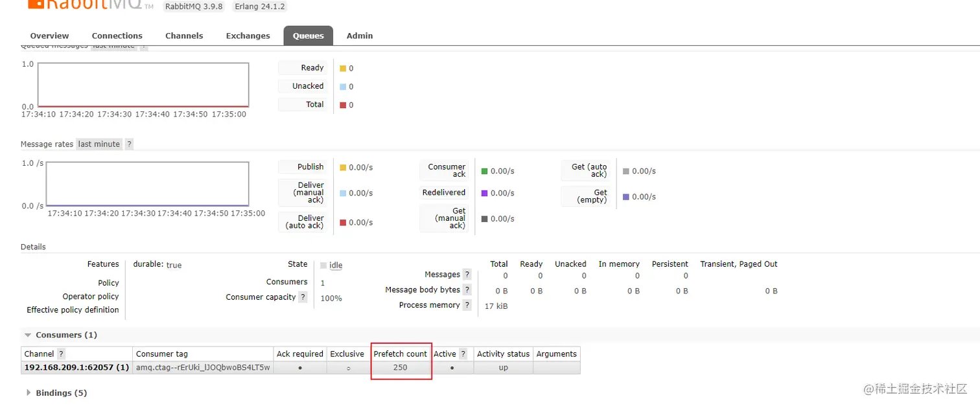
Task: Click the 'In memory' column heading
Action: pos(619,264)
